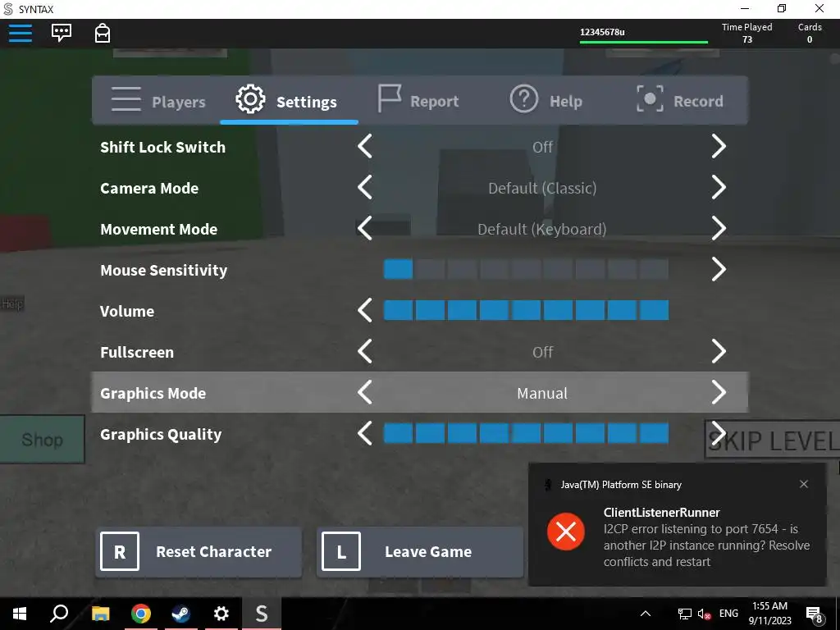The height and width of the screenshot is (630, 840).
Task: Launch Google Chrome from the taskbar
Action: pyautogui.click(x=140, y=614)
